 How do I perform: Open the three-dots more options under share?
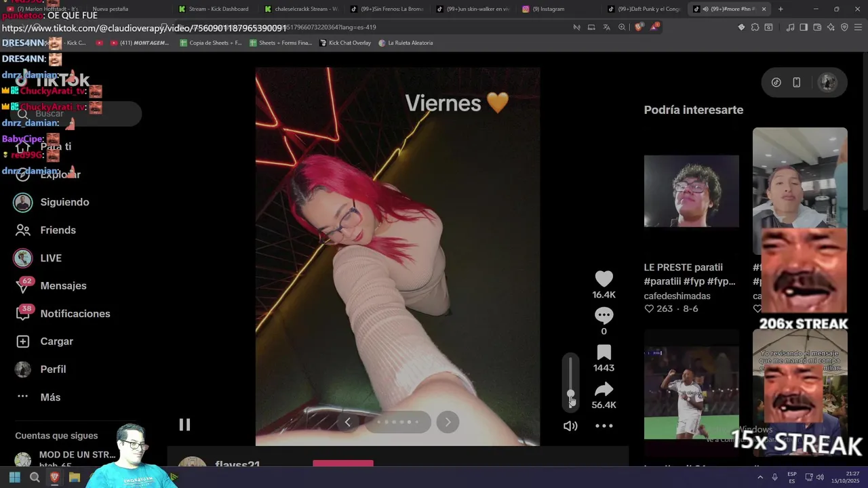(x=604, y=426)
